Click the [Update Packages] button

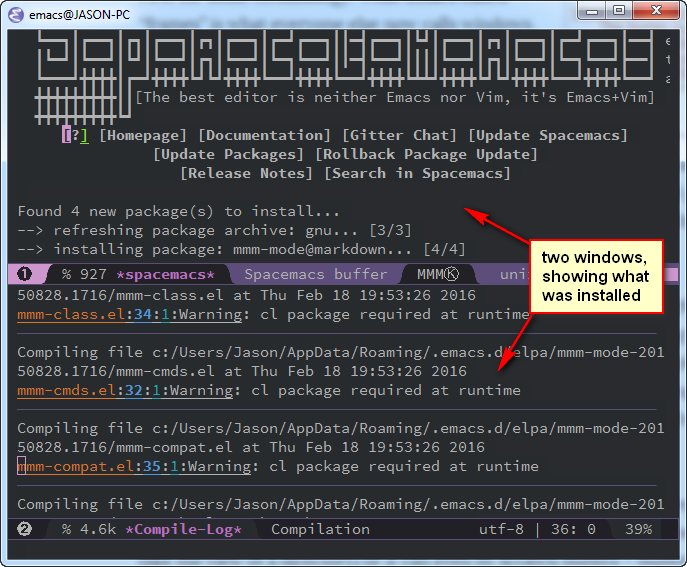(x=228, y=154)
